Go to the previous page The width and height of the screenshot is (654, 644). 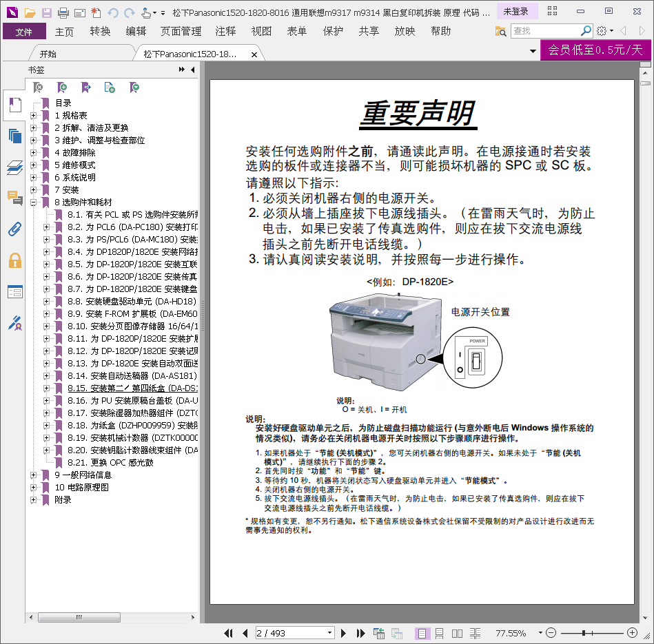click(245, 634)
